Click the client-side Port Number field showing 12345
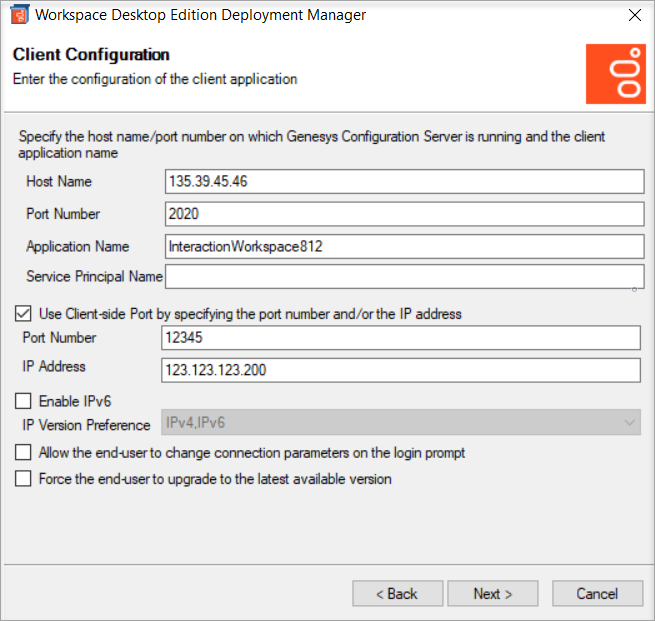 (x=400, y=339)
